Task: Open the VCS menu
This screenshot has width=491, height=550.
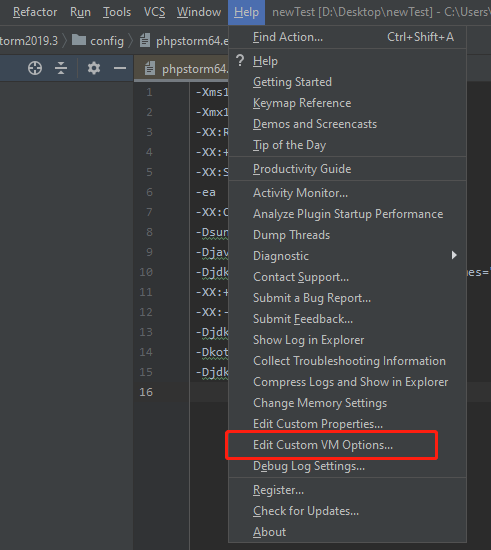Action: (x=154, y=12)
